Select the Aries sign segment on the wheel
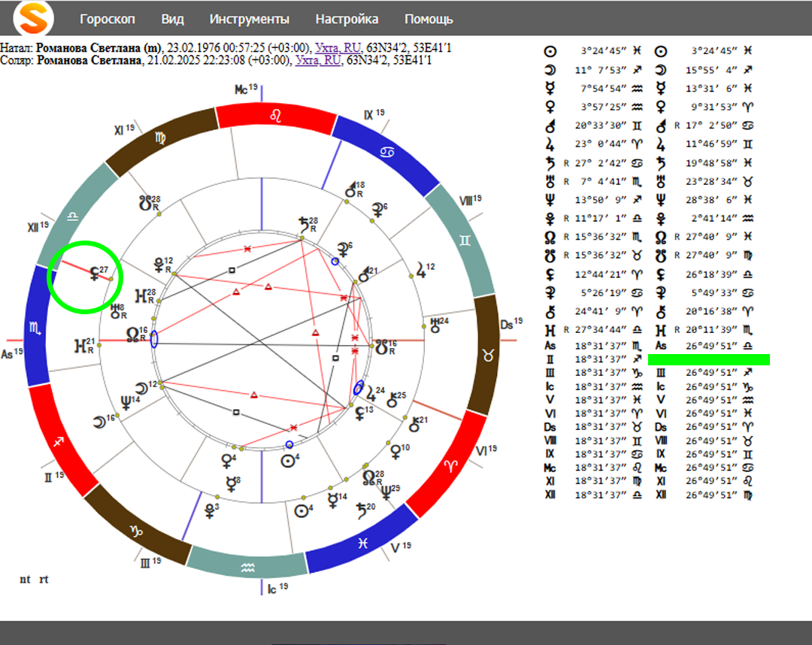This screenshot has width=812, height=645. pos(450,466)
